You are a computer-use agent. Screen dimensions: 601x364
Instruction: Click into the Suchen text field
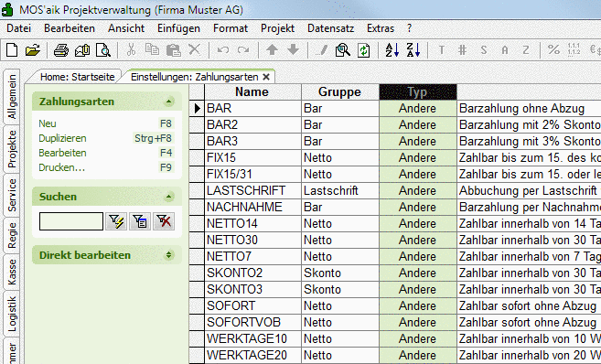coord(71,221)
